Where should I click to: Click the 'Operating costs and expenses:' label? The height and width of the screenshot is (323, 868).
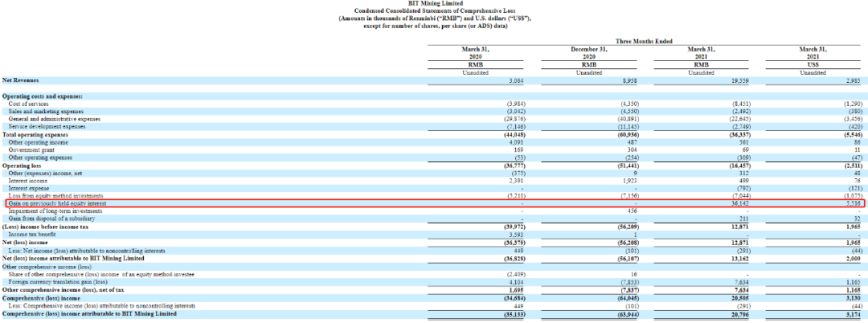point(43,96)
